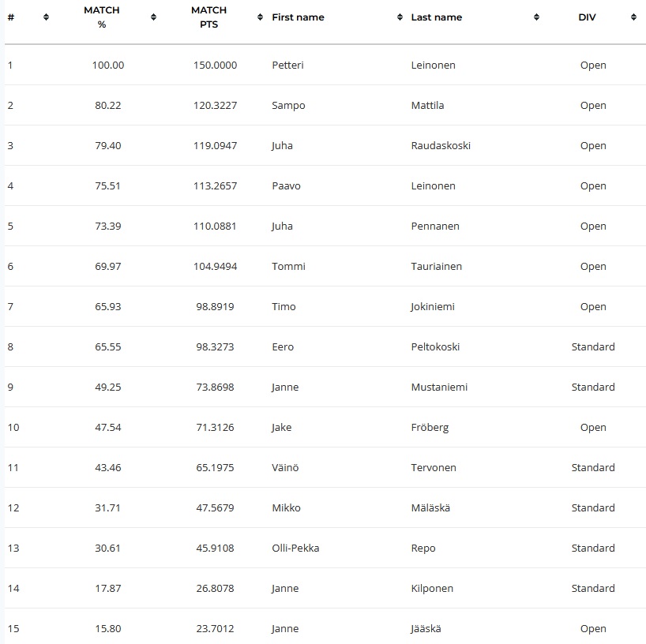The image size is (646, 644).
Task: Click the First name header label
Action: point(298,17)
